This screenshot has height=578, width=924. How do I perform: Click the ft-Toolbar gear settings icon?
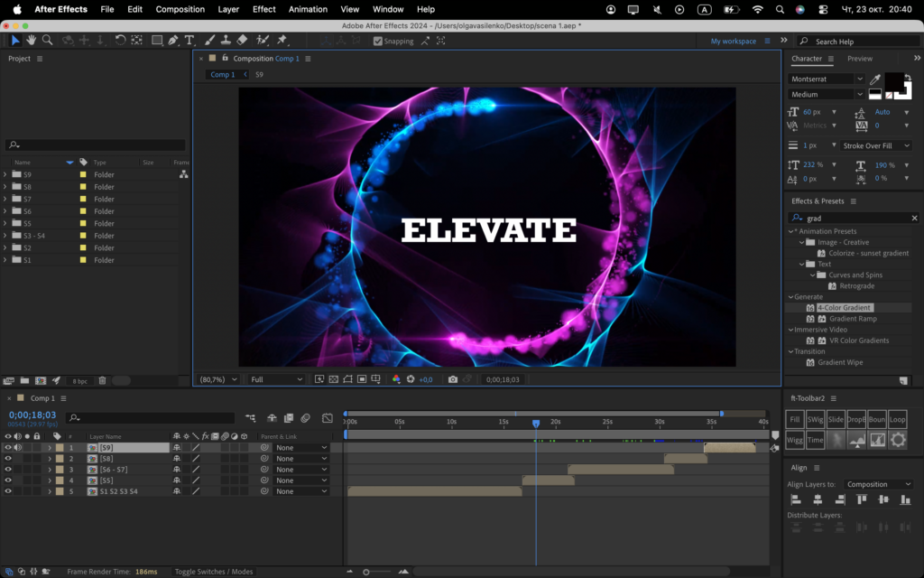click(898, 440)
